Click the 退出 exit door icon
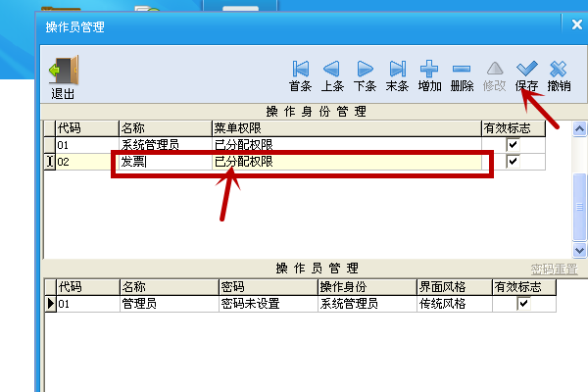This screenshot has width=588, height=392. click(64, 71)
